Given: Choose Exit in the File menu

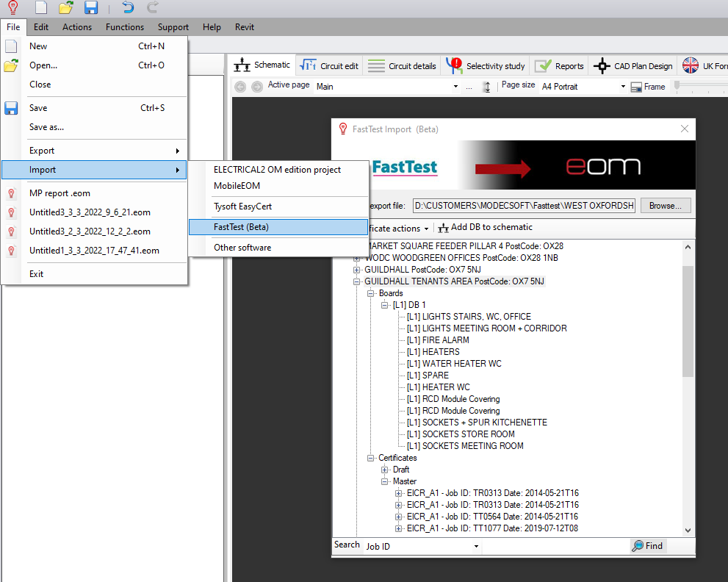Looking at the screenshot, I should coord(94,274).
